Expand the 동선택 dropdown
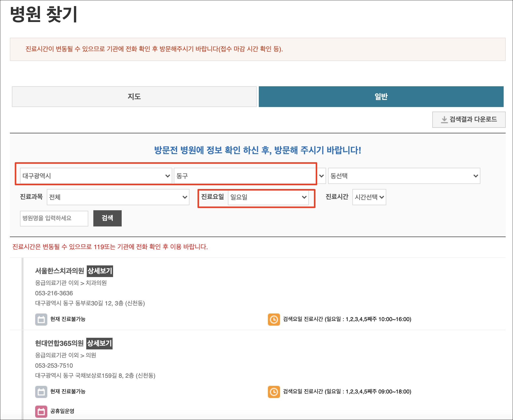 [x=404, y=176]
